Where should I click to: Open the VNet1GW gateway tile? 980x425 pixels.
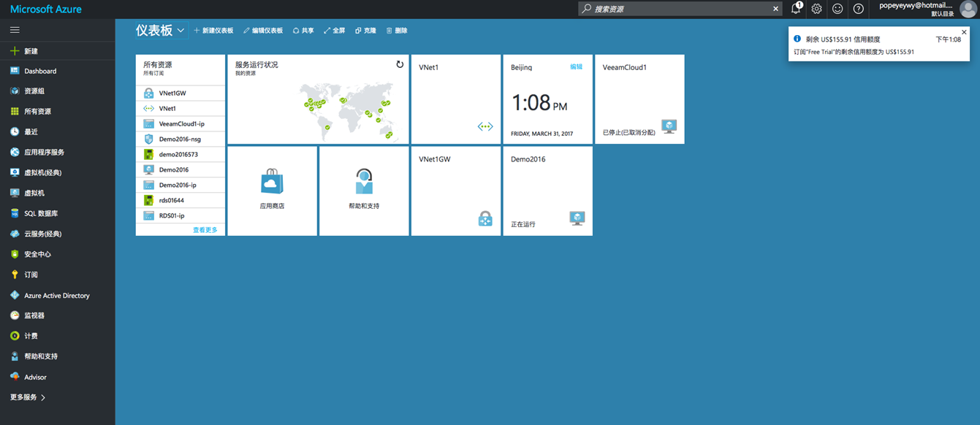[456, 191]
